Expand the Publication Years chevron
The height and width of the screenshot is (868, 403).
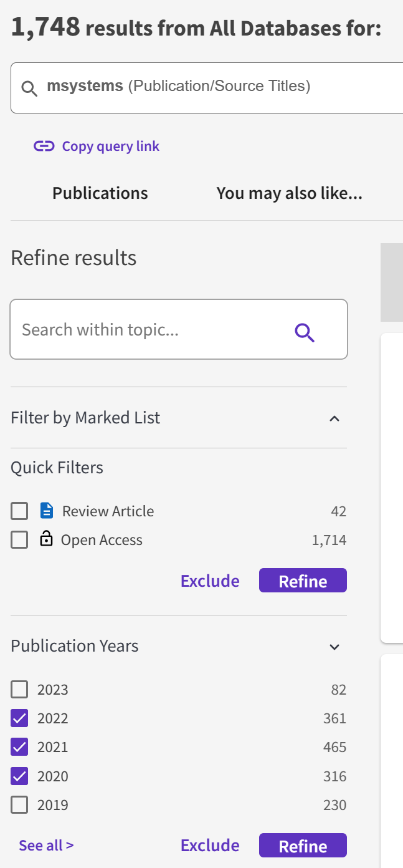click(x=334, y=647)
